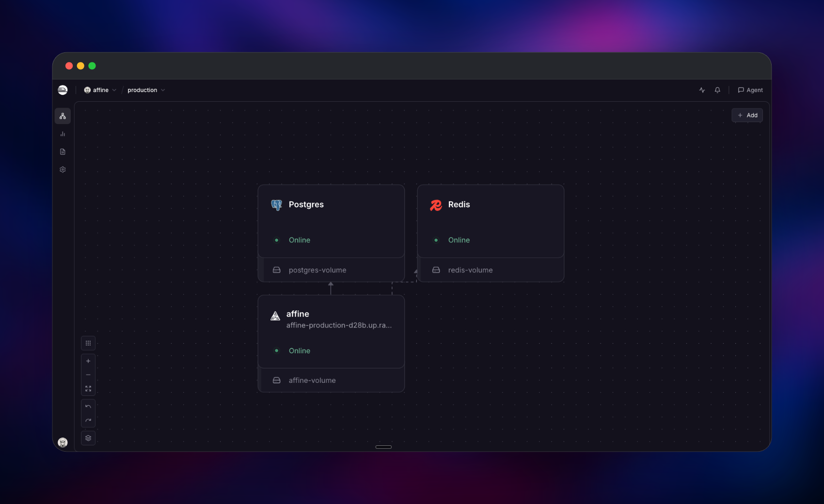The image size is (824, 504).
Task: Click the Redis logo icon
Action: click(436, 205)
